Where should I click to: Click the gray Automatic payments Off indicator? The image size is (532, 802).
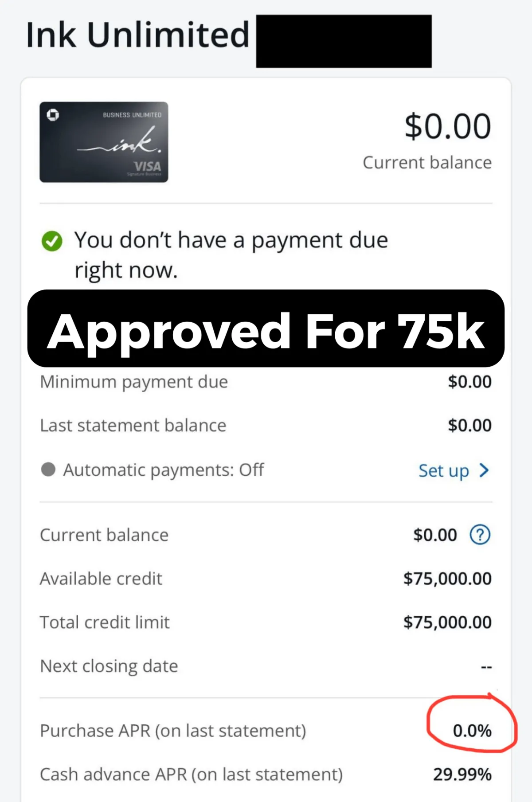pyautogui.click(x=48, y=469)
